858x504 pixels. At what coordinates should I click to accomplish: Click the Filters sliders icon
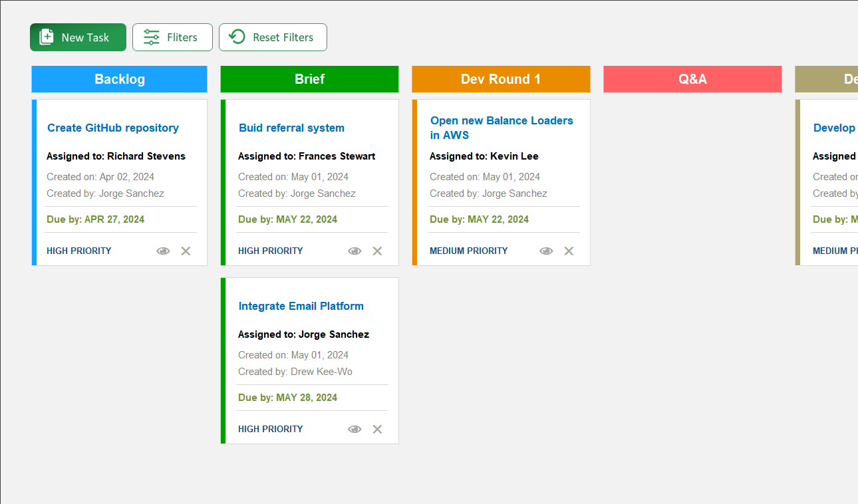151,37
